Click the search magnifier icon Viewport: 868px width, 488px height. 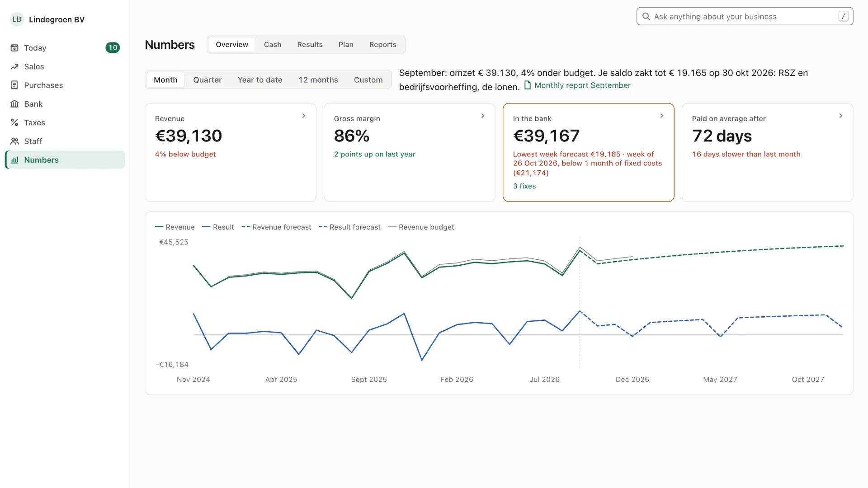click(x=646, y=17)
